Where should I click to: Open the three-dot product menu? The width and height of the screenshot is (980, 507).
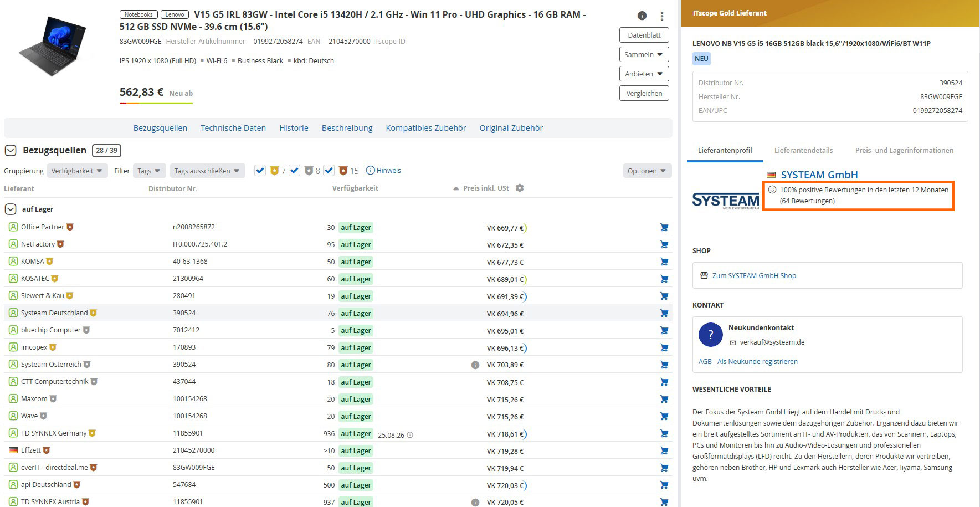661,16
